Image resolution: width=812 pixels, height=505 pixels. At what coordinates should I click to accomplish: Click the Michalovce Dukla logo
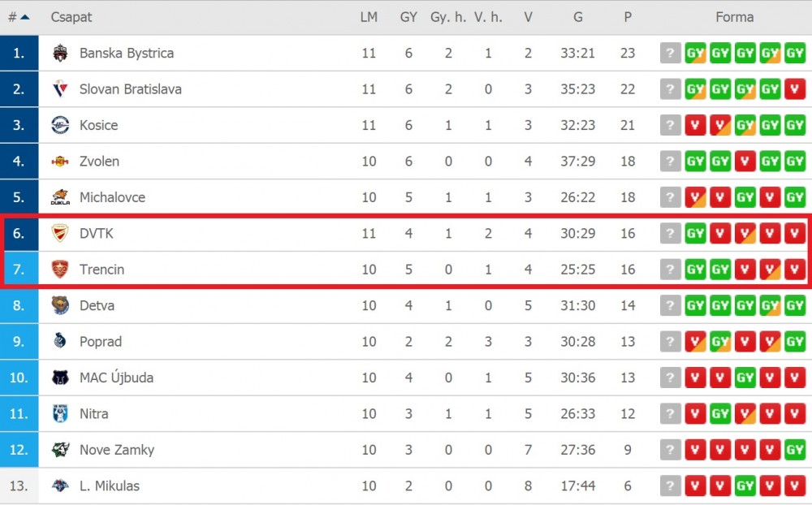click(x=60, y=197)
